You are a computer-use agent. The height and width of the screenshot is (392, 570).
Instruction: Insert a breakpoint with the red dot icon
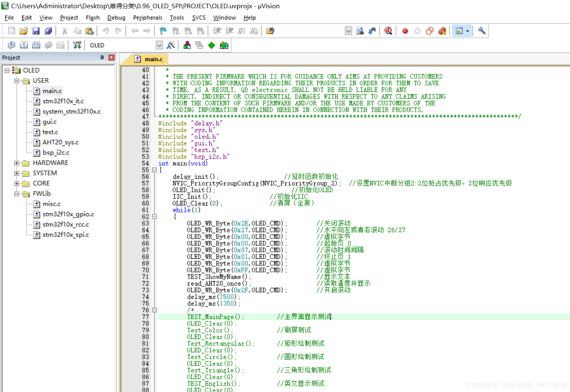point(405,31)
